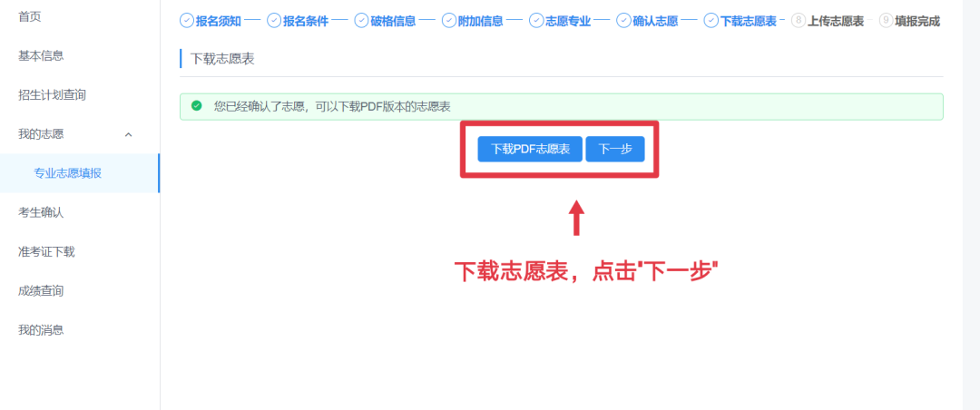Select 专业志愿填报 submenu item

67,173
